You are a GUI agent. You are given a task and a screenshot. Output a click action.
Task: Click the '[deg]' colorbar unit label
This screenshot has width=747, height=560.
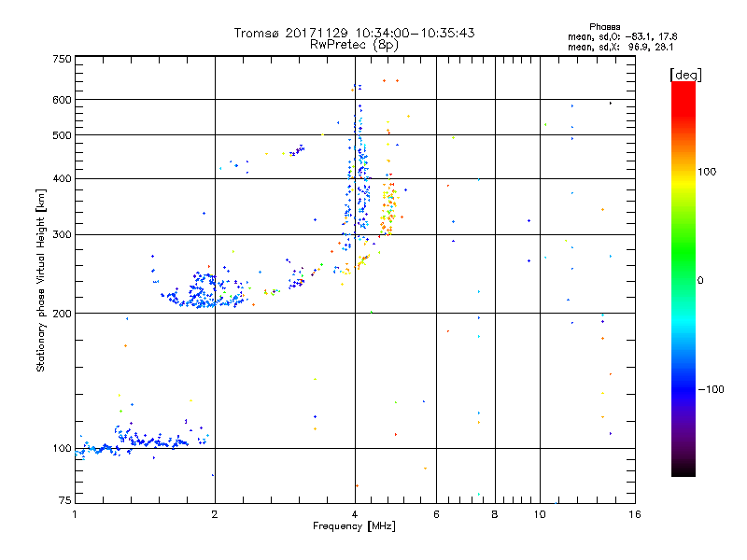[x=685, y=75]
